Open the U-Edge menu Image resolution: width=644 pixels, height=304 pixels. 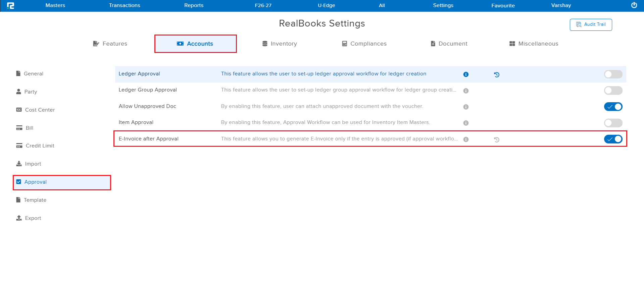pos(326,5)
